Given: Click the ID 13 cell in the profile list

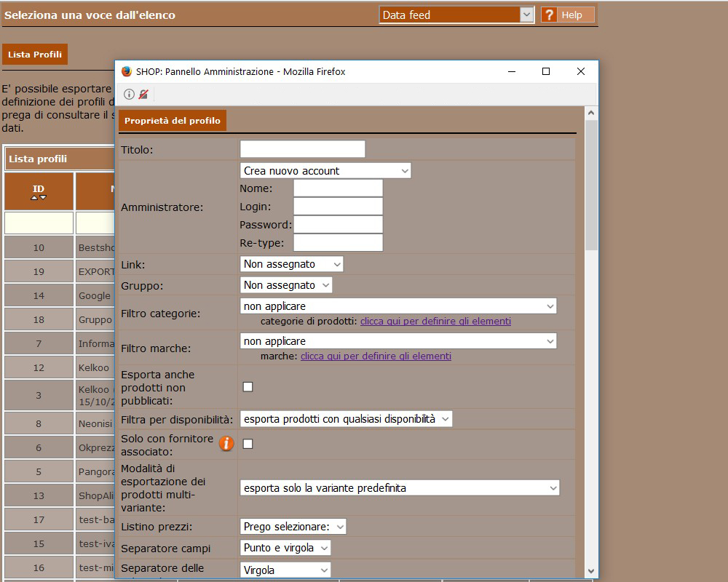Looking at the screenshot, I should (x=39, y=495).
